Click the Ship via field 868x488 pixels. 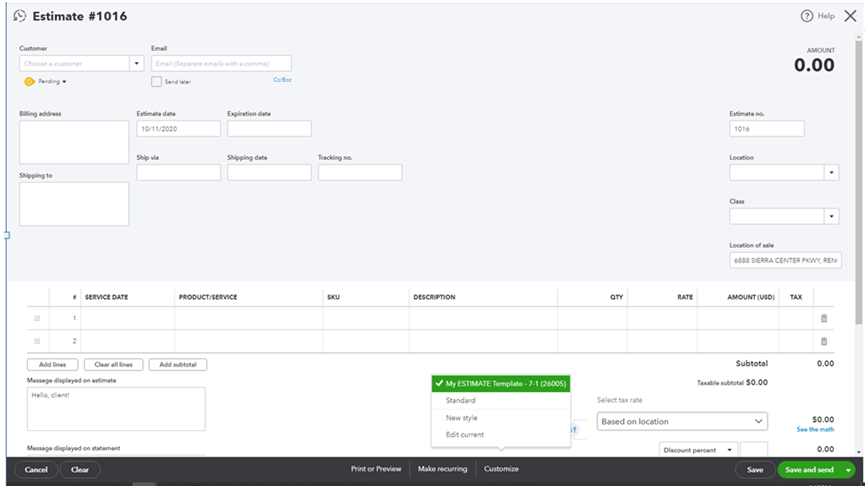[178, 173]
